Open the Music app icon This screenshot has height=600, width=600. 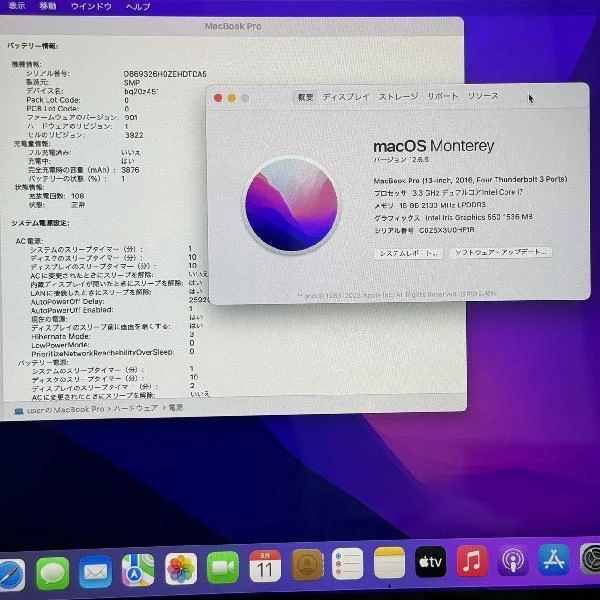click(x=472, y=561)
